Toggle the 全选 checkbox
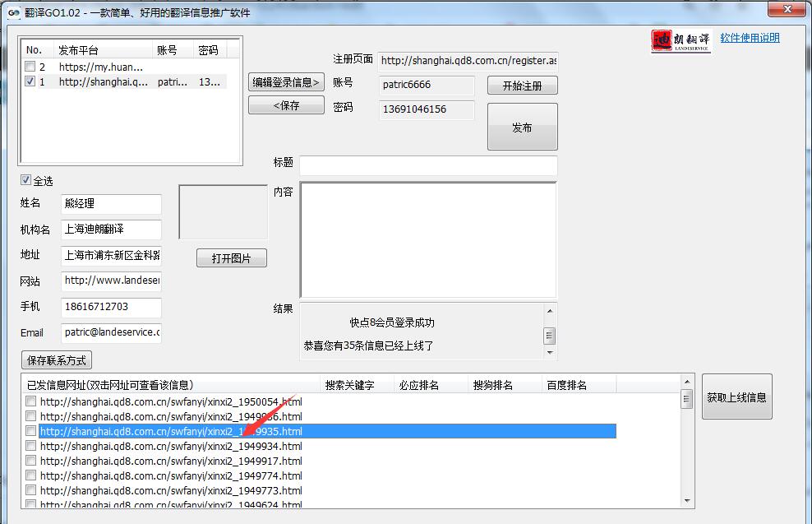812x524 pixels. click(x=25, y=180)
